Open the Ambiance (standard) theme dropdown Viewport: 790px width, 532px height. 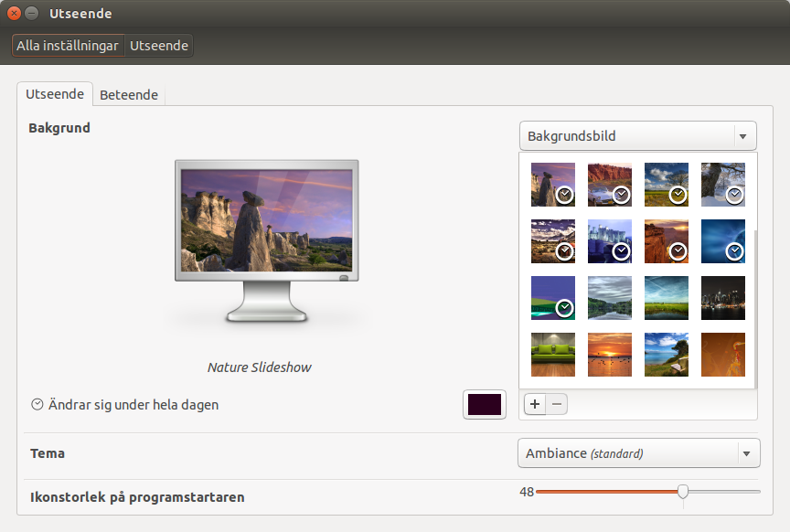click(639, 453)
